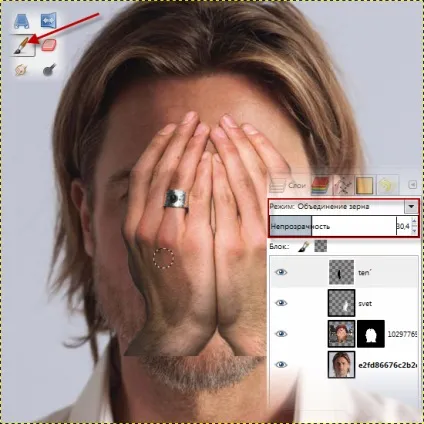This screenshot has width=424, height=424.
Task: Select the Perspective transform tool
Action: click(x=22, y=21)
